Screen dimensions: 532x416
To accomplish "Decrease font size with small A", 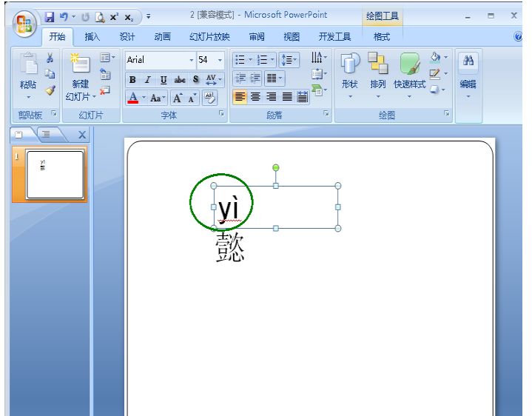I will click(192, 98).
